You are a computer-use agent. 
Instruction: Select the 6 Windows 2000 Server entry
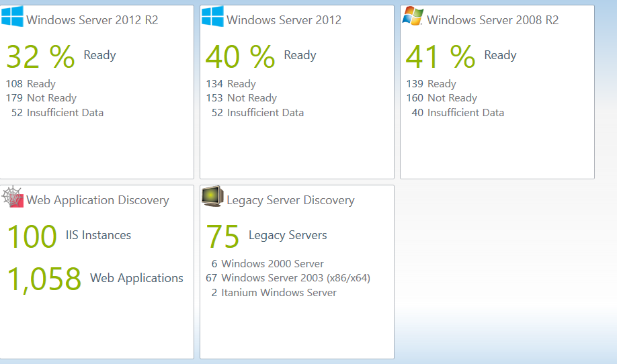tap(267, 264)
